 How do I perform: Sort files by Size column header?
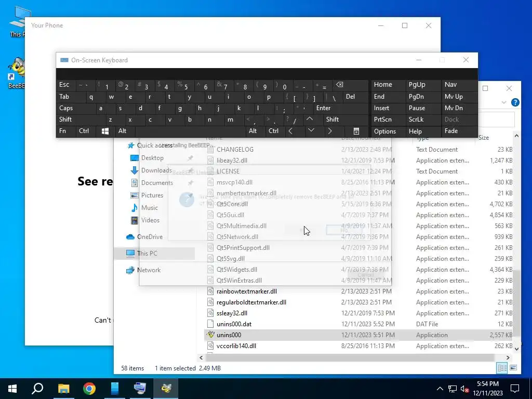pyautogui.click(x=484, y=138)
